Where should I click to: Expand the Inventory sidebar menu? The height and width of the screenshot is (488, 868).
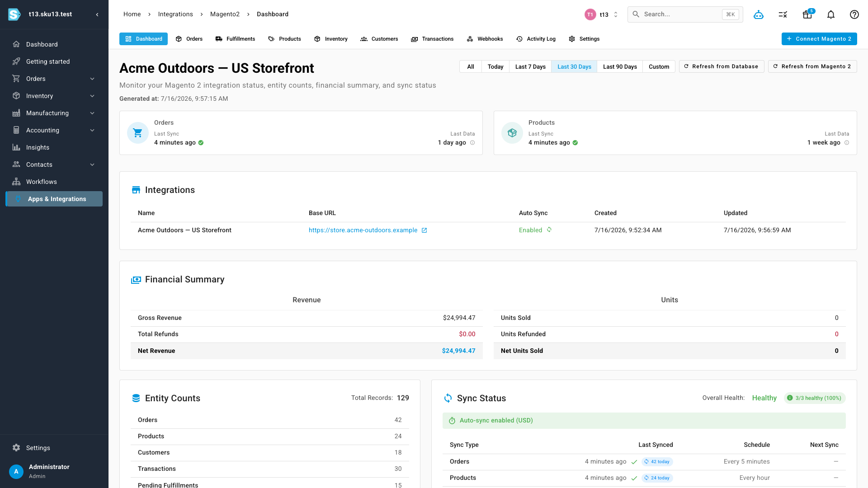[92, 96]
